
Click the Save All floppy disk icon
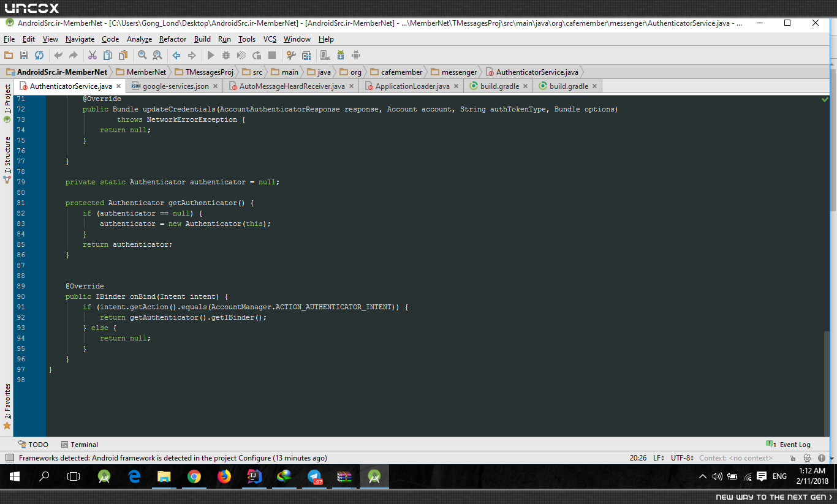(24, 55)
